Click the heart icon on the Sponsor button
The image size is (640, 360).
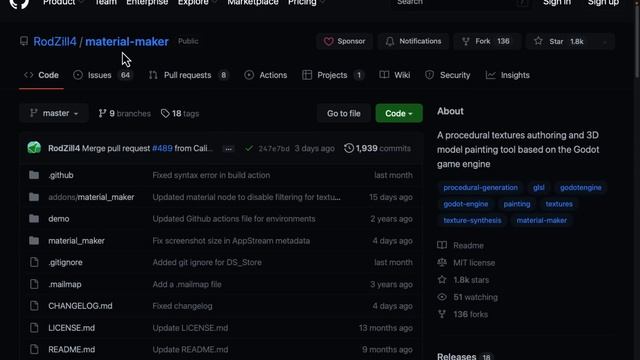tap(329, 41)
